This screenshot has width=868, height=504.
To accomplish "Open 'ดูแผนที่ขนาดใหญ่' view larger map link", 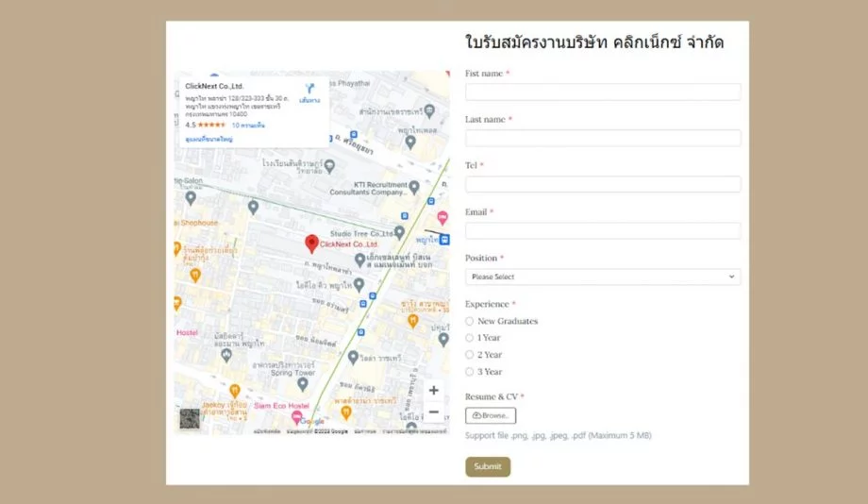I will pos(209,139).
